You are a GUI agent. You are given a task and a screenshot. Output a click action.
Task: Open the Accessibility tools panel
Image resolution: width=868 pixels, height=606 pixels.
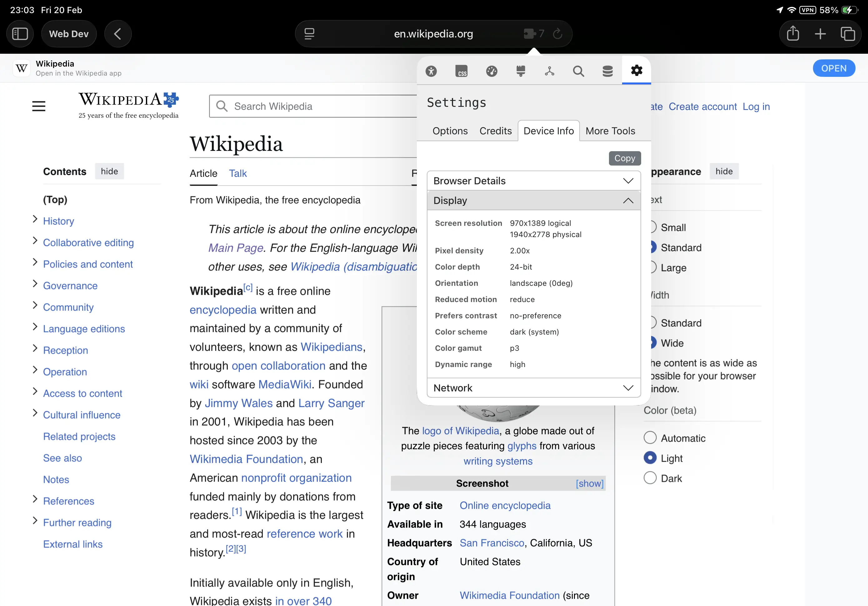coord(432,71)
